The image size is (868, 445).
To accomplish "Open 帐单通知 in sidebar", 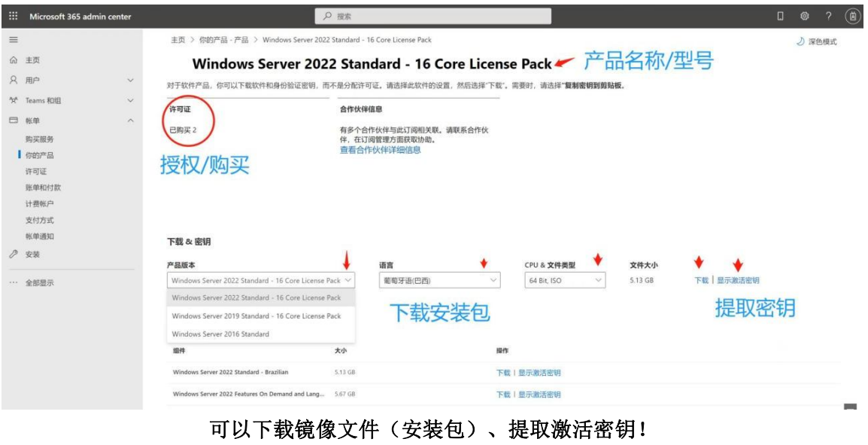I will pyautogui.click(x=39, y=236).
